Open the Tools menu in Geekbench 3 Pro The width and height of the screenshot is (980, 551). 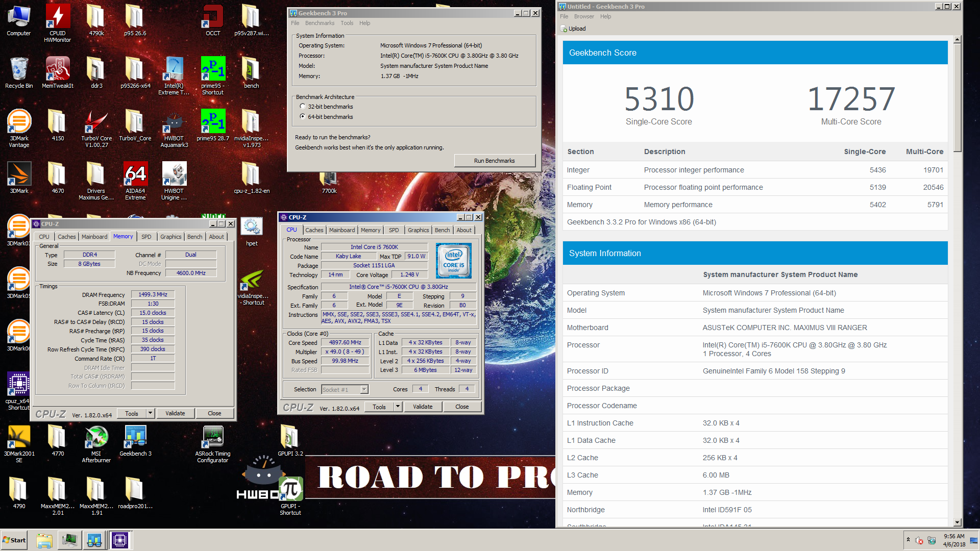pos(347,23)
